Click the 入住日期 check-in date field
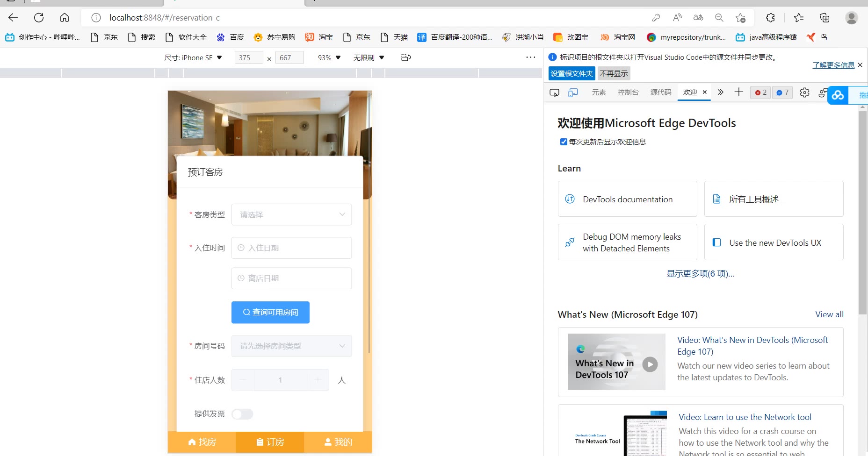Image resolution: width=868 pixels, height=456 pixels. click(291, 248)
